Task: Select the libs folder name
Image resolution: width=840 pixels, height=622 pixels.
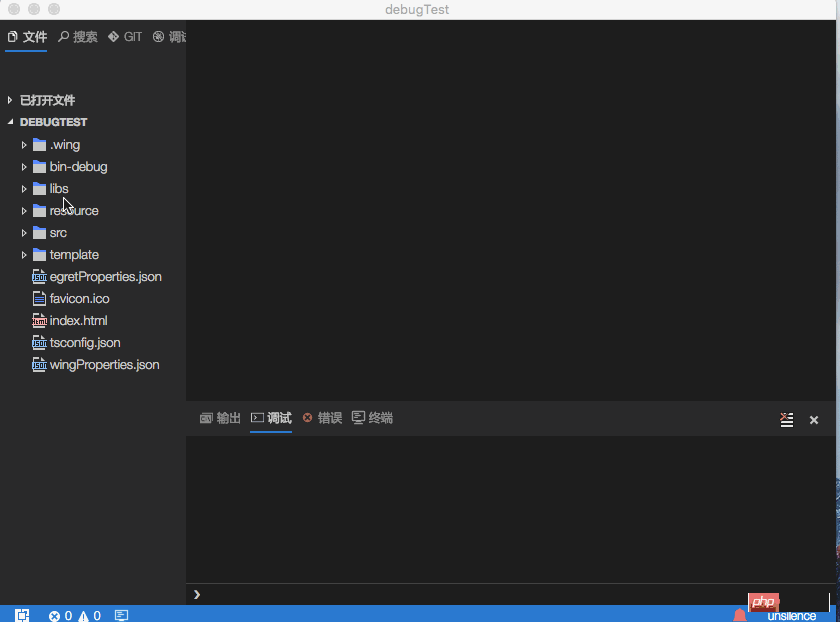Action: [59, 189]
